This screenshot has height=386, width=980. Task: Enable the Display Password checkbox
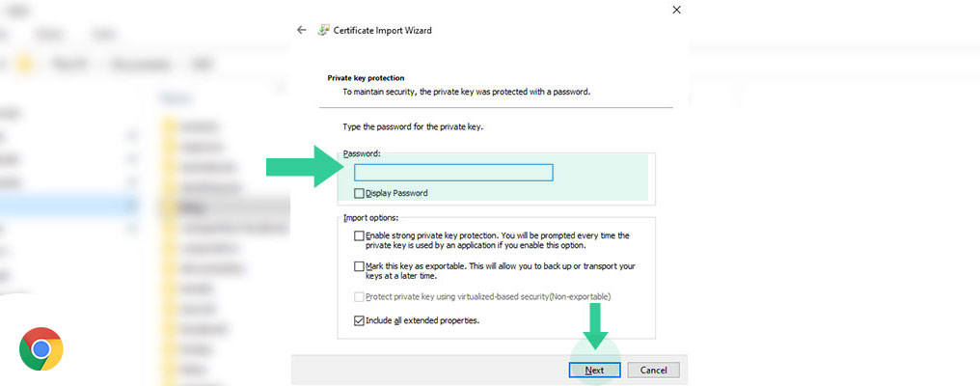(x=359, y=193)
